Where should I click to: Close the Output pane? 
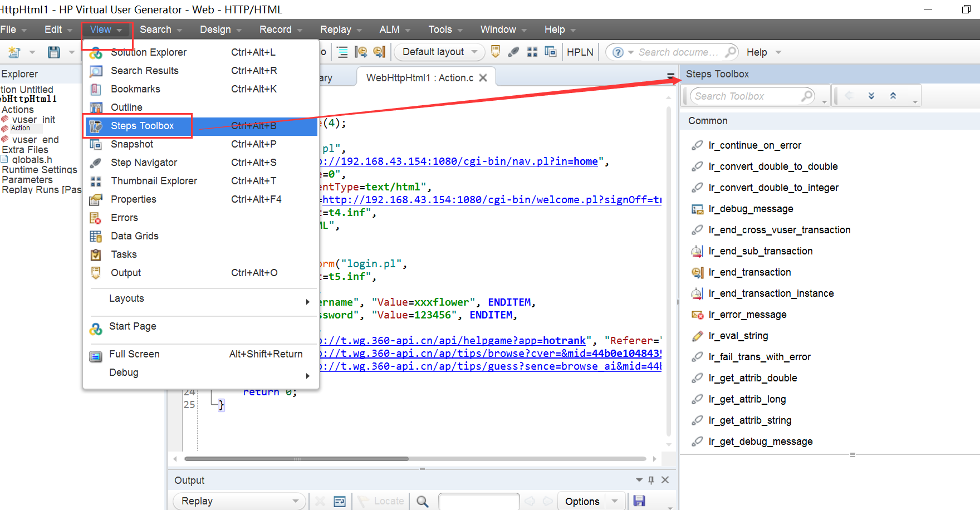click(x=665, y=480)
